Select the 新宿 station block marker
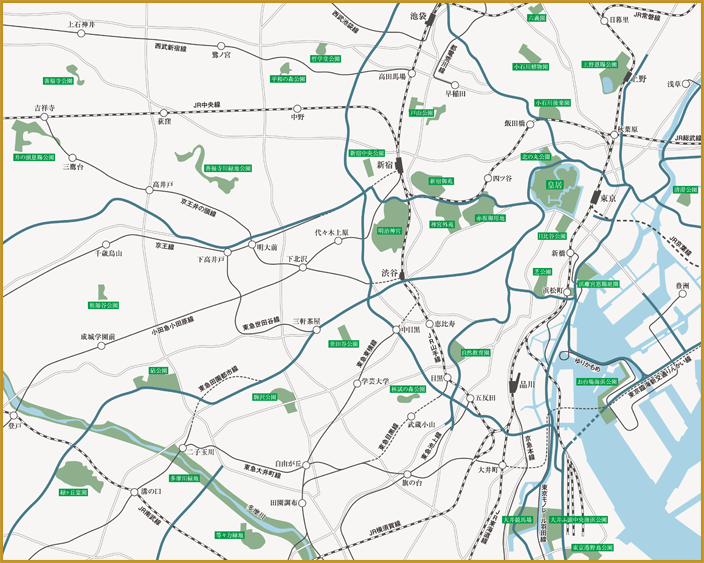Screen dimensions: 704x563 click(x=398, y=165)
